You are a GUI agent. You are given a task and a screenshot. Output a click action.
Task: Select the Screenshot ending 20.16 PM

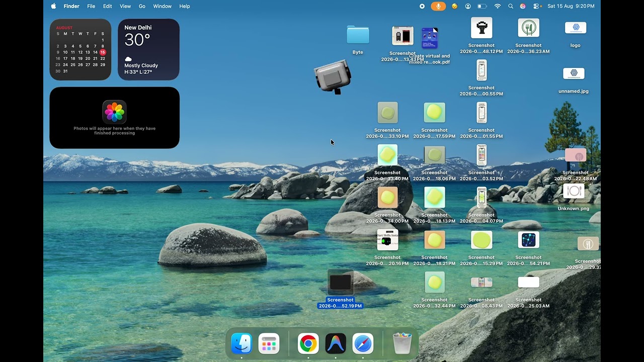(x=387, y=240)
